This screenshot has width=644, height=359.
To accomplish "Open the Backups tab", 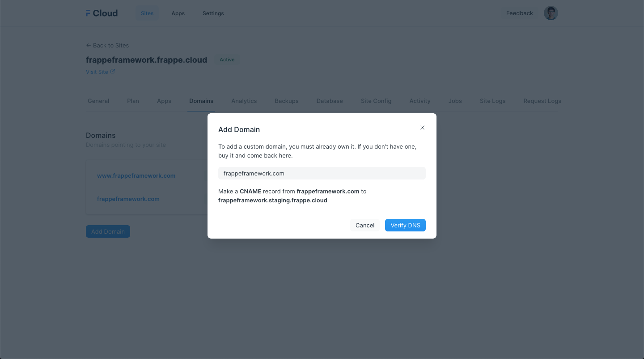I will point(286,101).
